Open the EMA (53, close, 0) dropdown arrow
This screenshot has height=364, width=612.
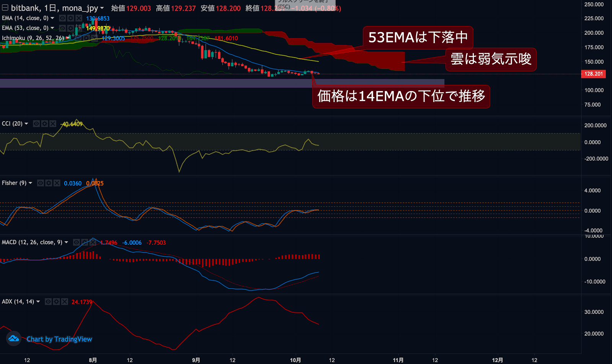[x=52, y=28]
